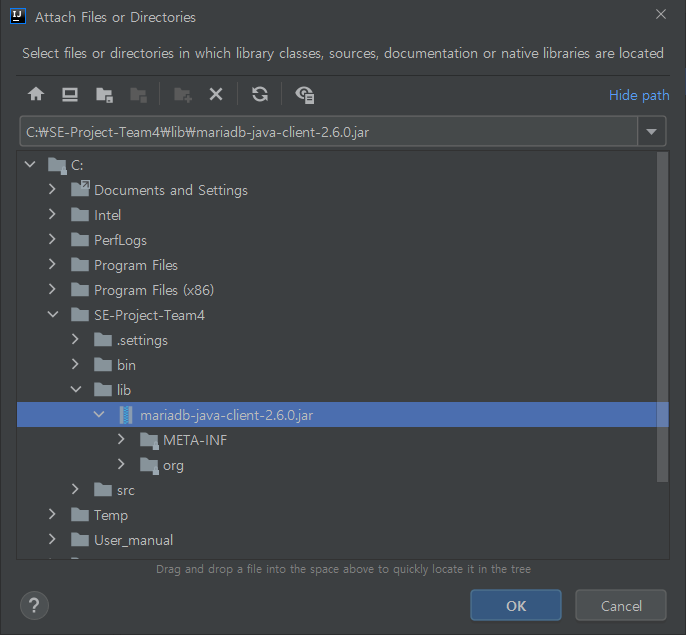This screenshot has height=635, width=686.
Task: Select the Temp folder
Action: coord(99,515)
